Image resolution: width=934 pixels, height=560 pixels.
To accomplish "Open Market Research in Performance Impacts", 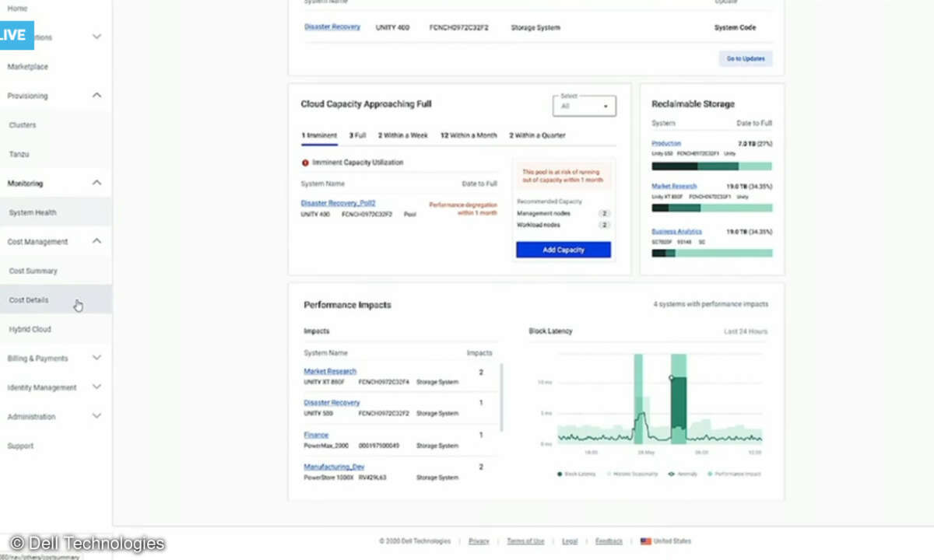I will tap(330, 372).
